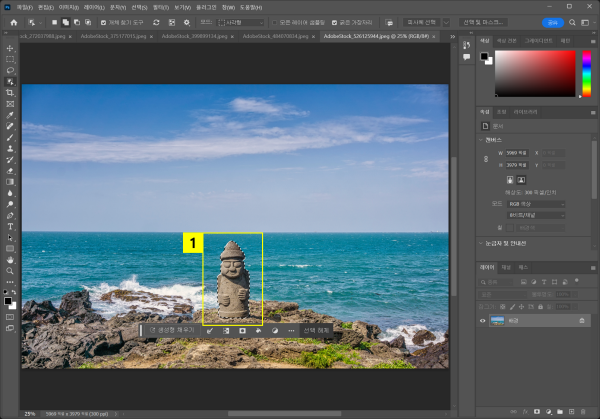Select the Move tool
This screenshot has height=419, width=600.
10,48
